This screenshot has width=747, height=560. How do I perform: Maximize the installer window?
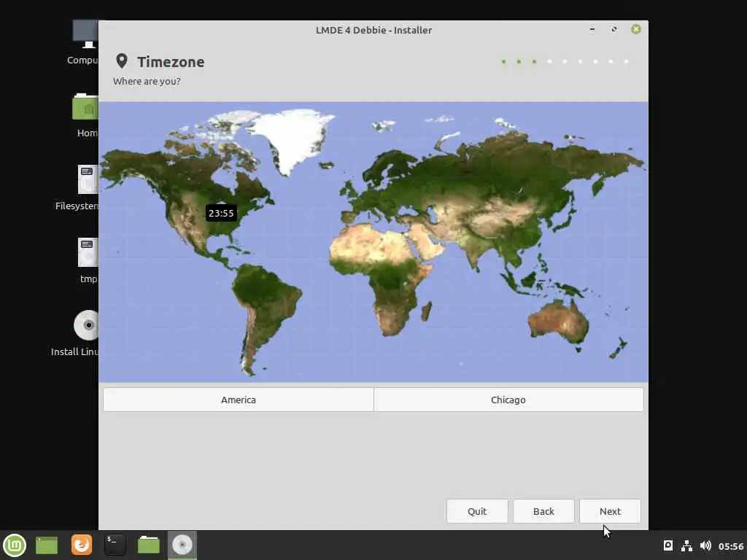(614, 29)
